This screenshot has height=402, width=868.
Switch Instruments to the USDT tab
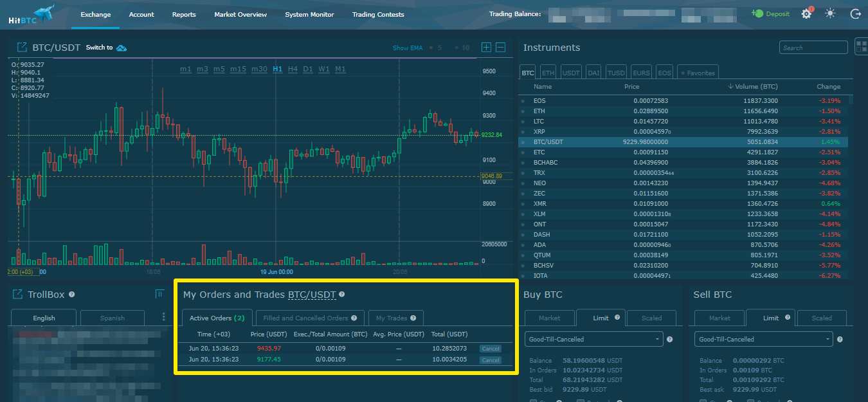pyautogui.click(x=571, y=73)
